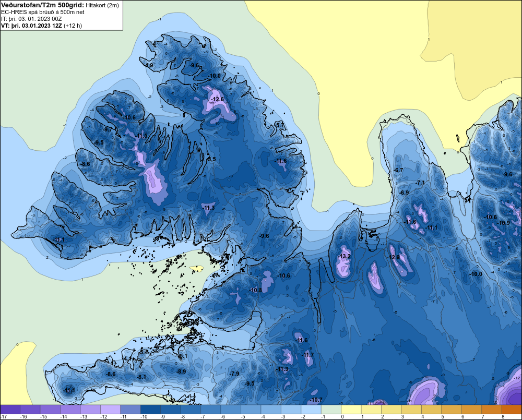Click the title 'Veðurstofan/T2m 500grid'

[43, 5]
